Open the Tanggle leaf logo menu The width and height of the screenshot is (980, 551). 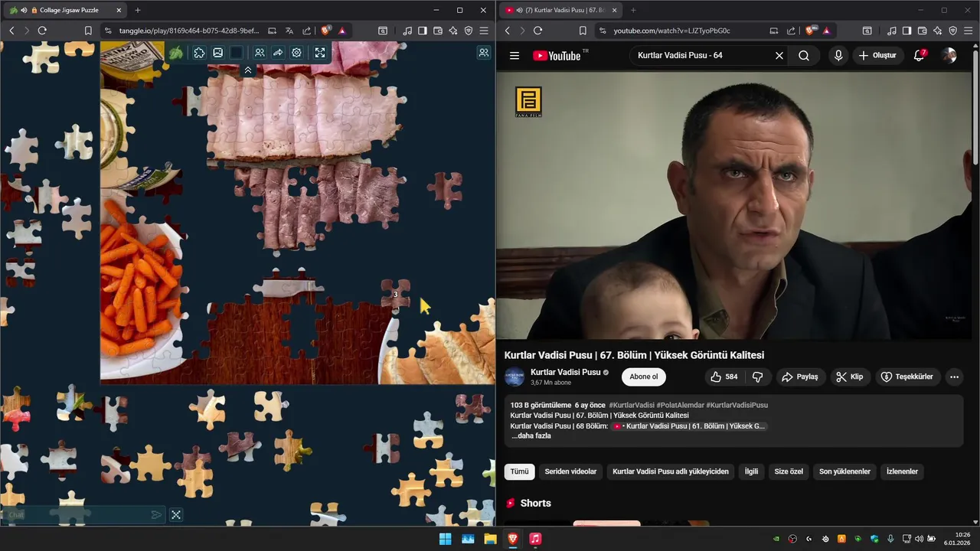tap(176, 53)
